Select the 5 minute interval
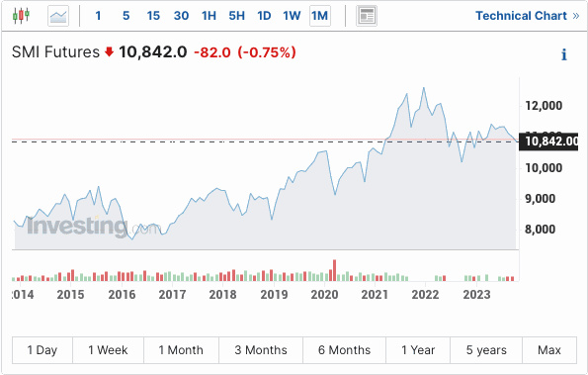The image size is (588, 375). point(126,16)
